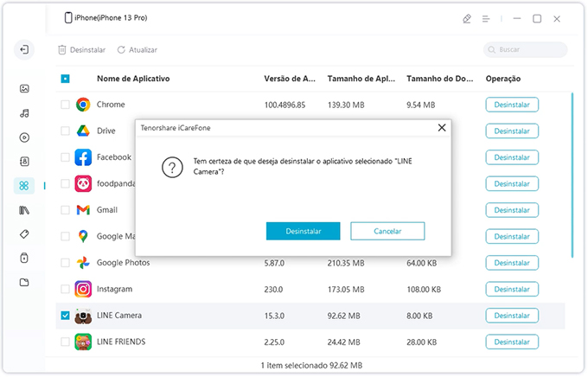The width and height of the screenshot is (588, 377).
Task: Click the exit/back icon at sidebar top
Action: click(24, 49)
